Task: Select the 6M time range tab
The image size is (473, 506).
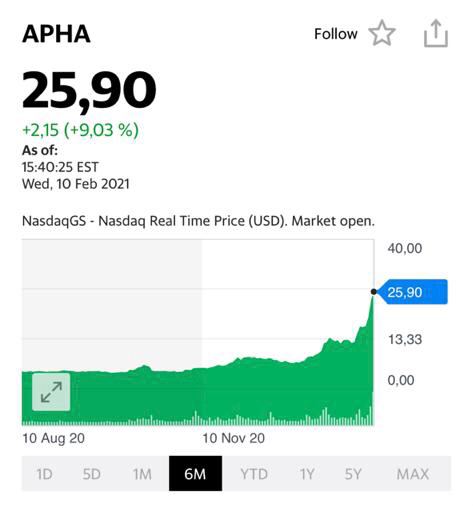Action: (195, 474)
